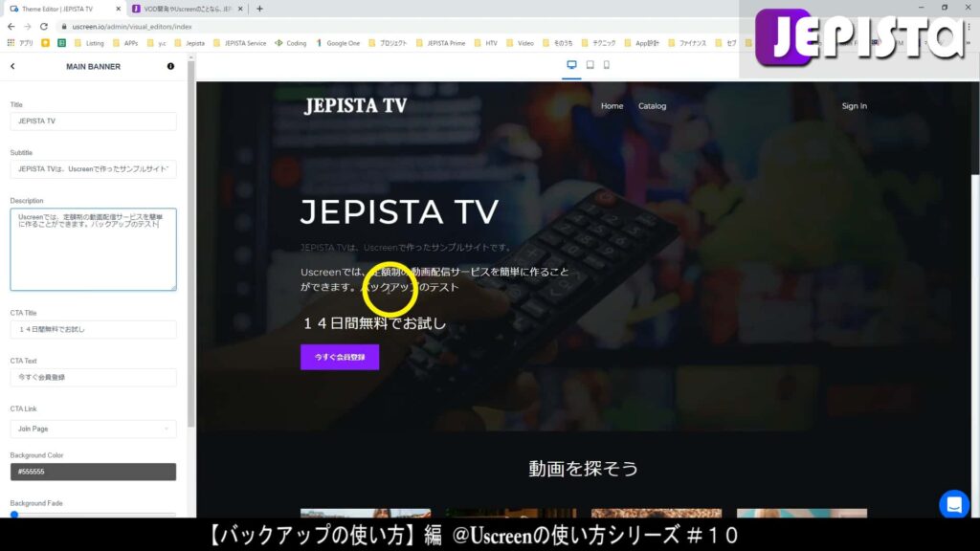Screen dimensions: 980x551
Task: Open the info icon on Main Banner panel
Action: tap(170, 66)
